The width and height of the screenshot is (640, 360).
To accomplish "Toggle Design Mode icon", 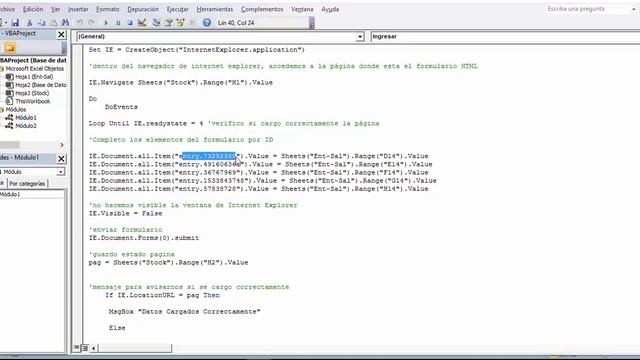I will tap(142, 23).
